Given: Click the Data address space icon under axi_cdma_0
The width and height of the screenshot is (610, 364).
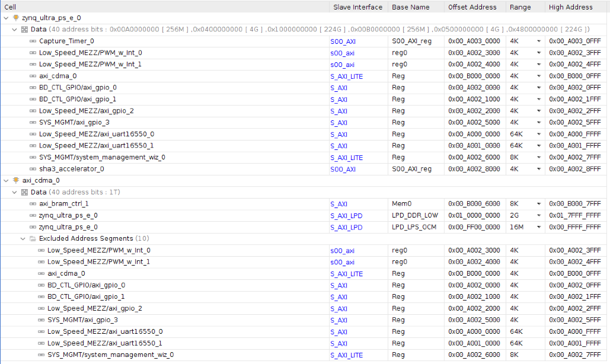Looking at the screenshot, I should (x=24, y=192).
